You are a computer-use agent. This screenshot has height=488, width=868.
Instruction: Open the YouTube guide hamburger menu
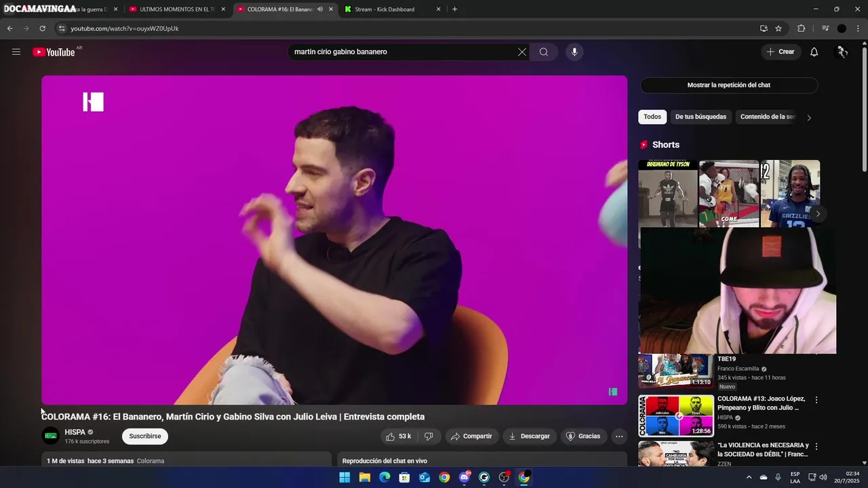click(x=16, y=52)
